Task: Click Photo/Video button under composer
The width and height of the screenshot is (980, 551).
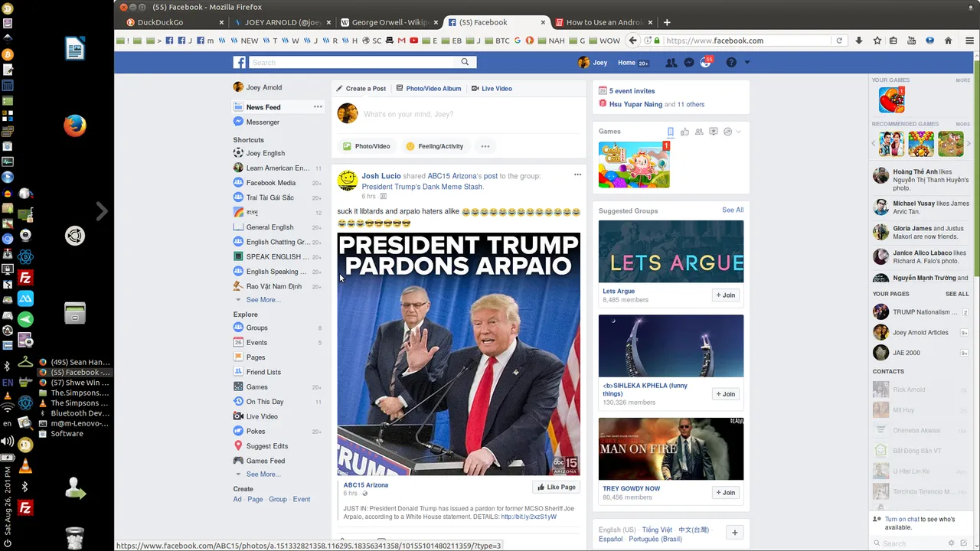Action: [367, 146]
